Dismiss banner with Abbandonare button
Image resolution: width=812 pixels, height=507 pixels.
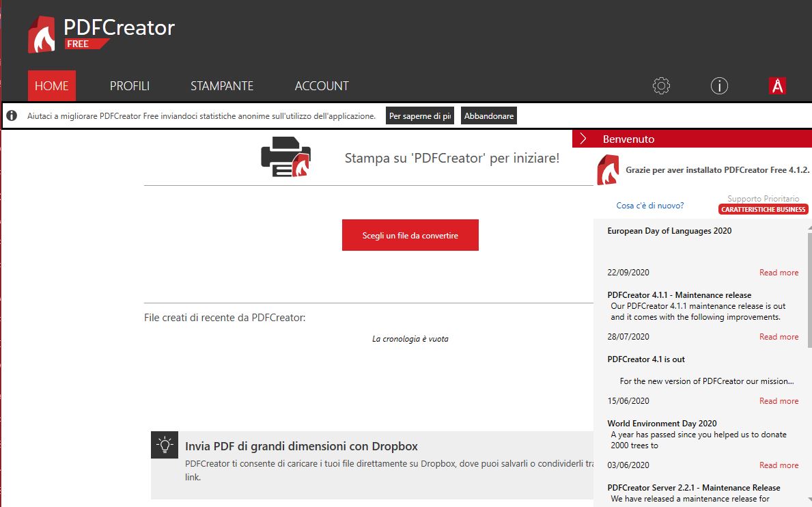[x=489, y=116]
